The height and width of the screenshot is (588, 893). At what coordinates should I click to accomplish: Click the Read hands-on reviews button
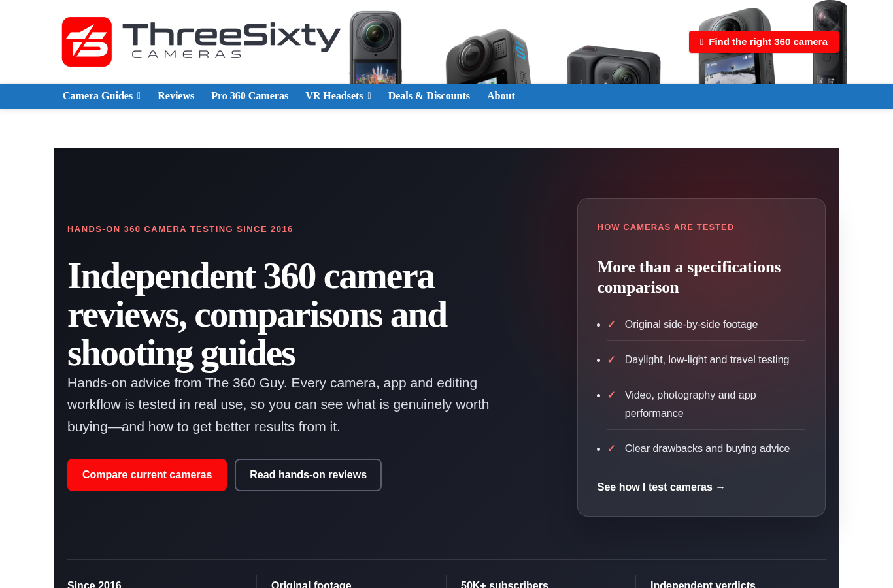[x=308, y=475]
